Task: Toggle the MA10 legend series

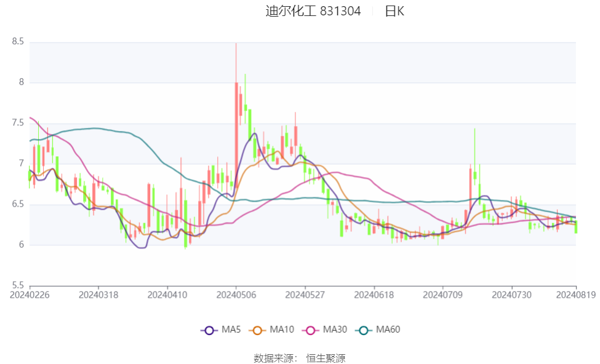Action: point(271,330)
